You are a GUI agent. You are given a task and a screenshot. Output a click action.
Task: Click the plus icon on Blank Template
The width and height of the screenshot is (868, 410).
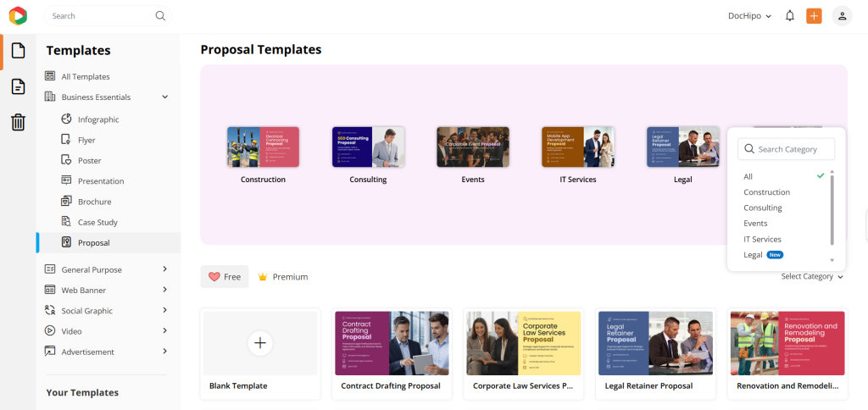260,343
